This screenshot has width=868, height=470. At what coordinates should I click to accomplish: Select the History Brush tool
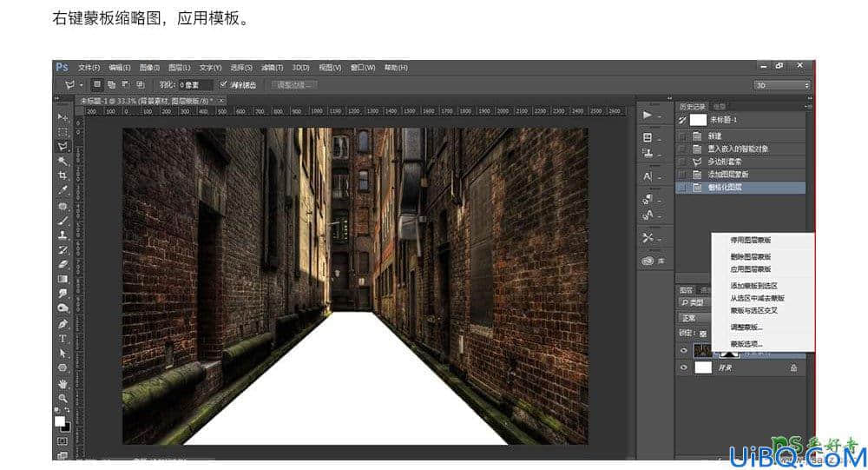tap(62, 250)
